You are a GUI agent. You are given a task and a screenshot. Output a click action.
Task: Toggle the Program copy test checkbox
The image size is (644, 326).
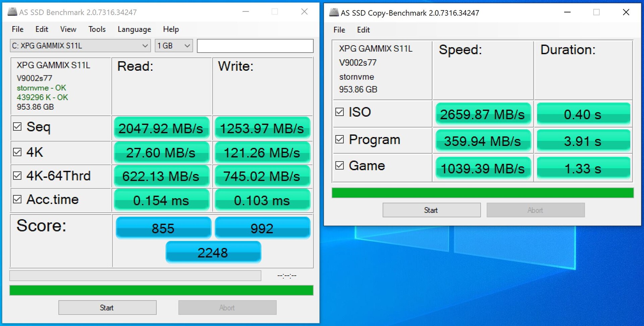339,139
